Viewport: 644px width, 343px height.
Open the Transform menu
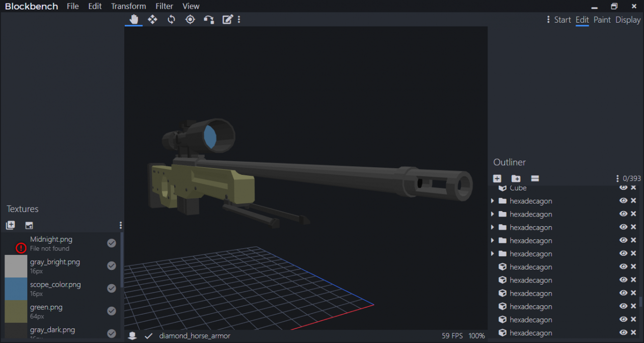coord(128,6)
